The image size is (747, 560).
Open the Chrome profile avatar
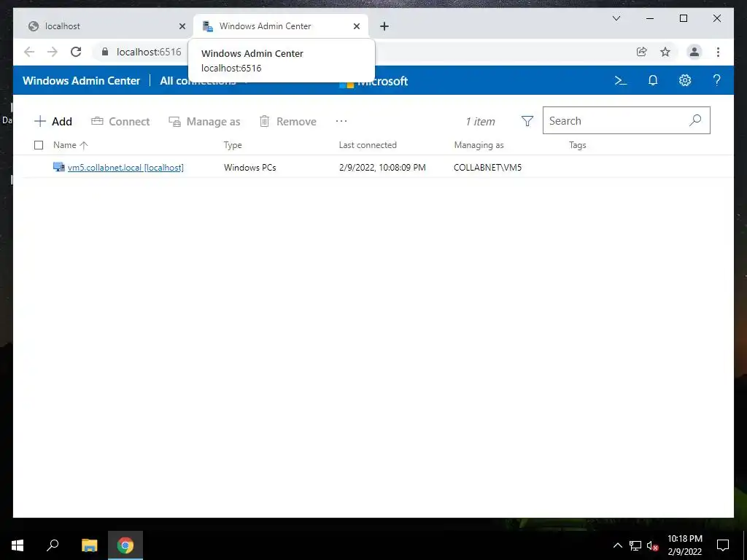click(x=694, y=52)
